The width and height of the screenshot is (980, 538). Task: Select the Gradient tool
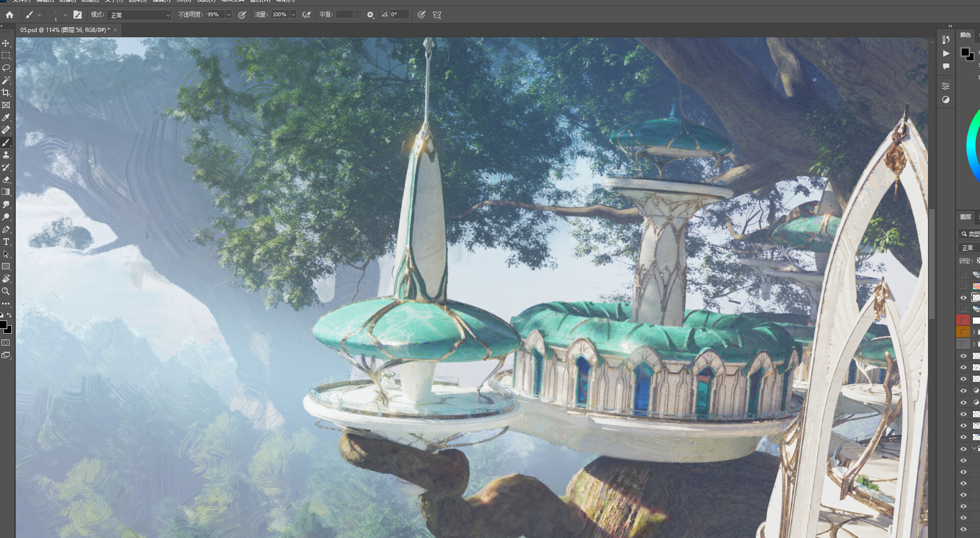(x=6, y=192)
